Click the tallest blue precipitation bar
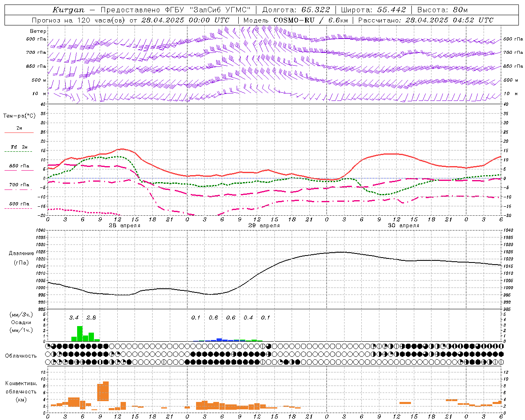Image resolution: width=525 pixels, height=420 pixels. [219, 340]
